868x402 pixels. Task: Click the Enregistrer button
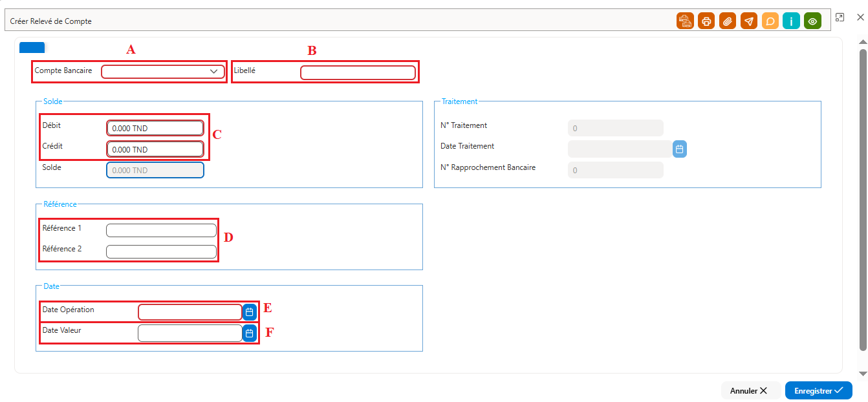pos(819,390)
